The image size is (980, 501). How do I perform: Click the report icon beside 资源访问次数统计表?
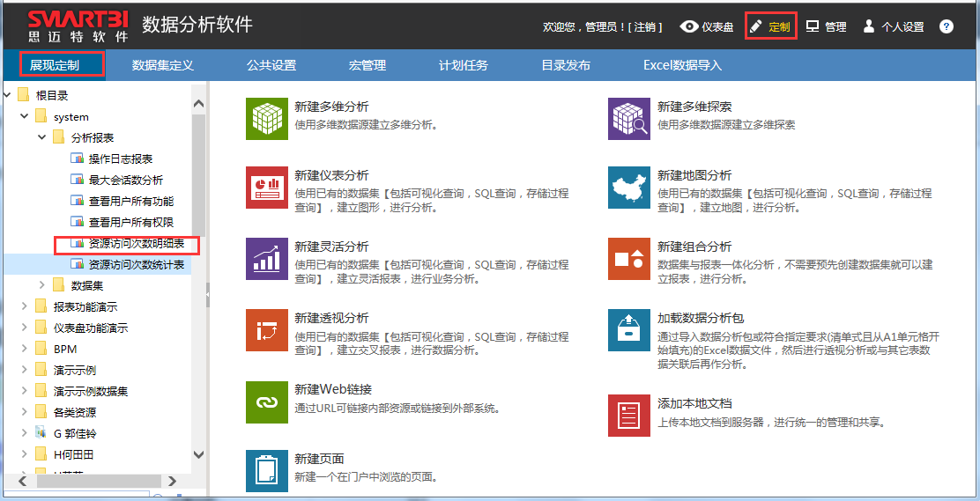(x=77, y=265)
